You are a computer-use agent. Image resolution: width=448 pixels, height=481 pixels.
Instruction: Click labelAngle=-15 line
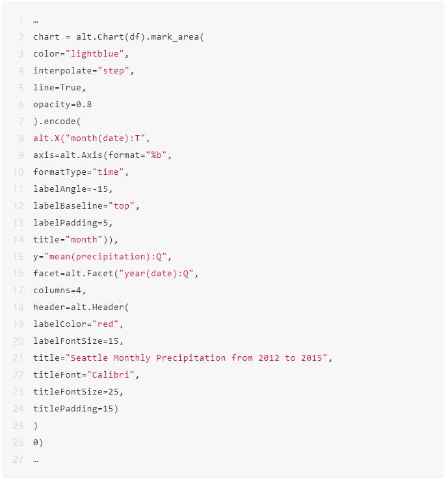coord(73,189)
